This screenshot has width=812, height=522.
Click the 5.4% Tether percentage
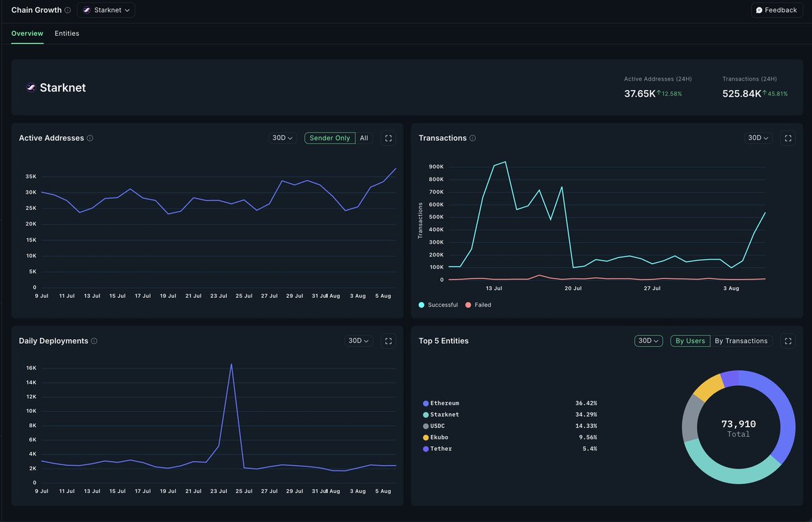point(590,449)
